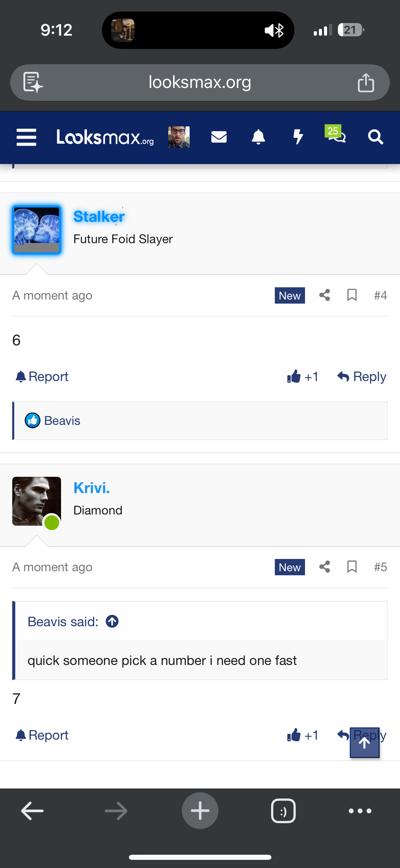Open the hamburger navigation menu
Image resolution: width=400 pixels, height=868 pixels.
click(x=26, y=137)
